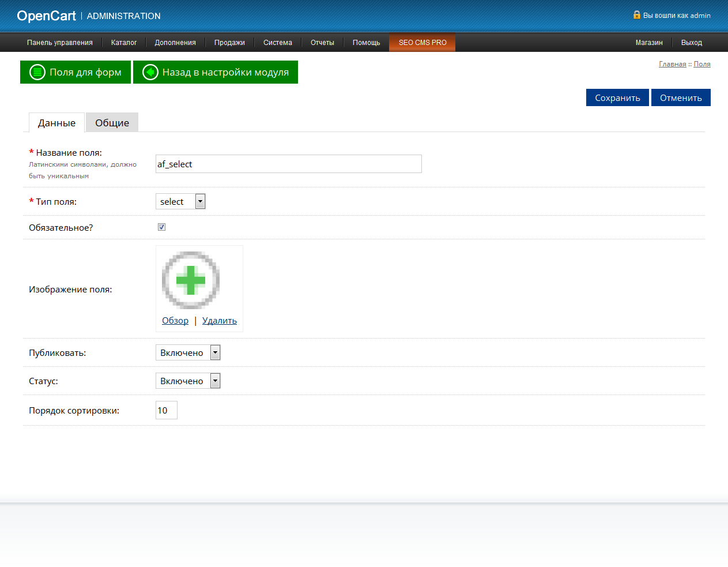Click the back arrow icon on Назад button
Image resolution: width=728 pixels, height=567 pixels.
click(x=150, y=72)
